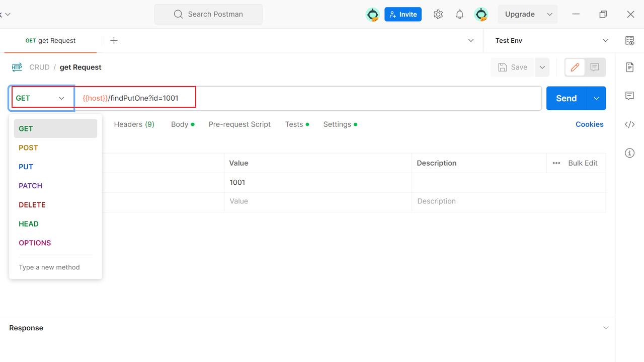Image resolution: width=644 pixels, height=362 pixels.
Task: Select GET from method list
Action: coord(55,128)
